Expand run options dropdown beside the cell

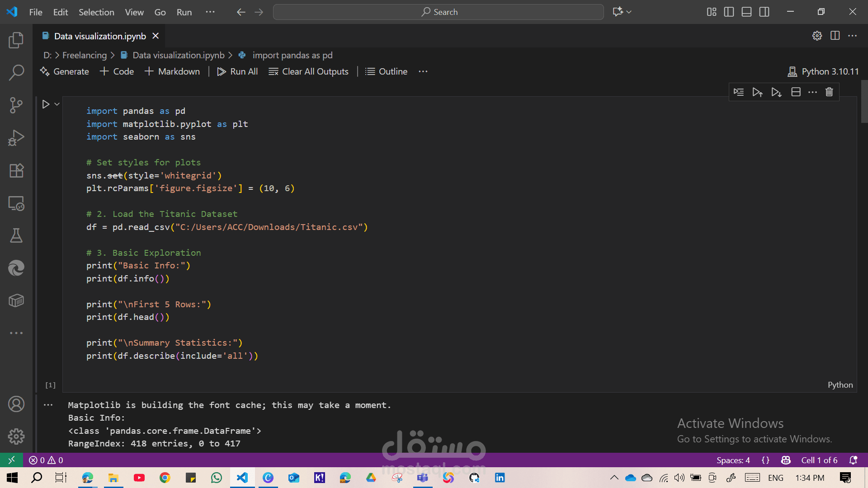57,104
